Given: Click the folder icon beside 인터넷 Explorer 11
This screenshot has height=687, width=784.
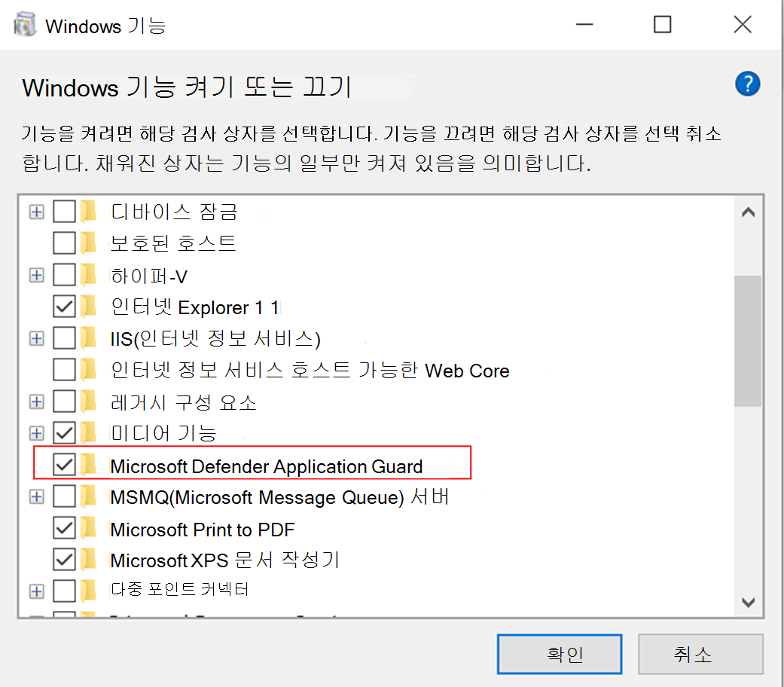Looking at the screenshot, I should click(x=89, y=307).
